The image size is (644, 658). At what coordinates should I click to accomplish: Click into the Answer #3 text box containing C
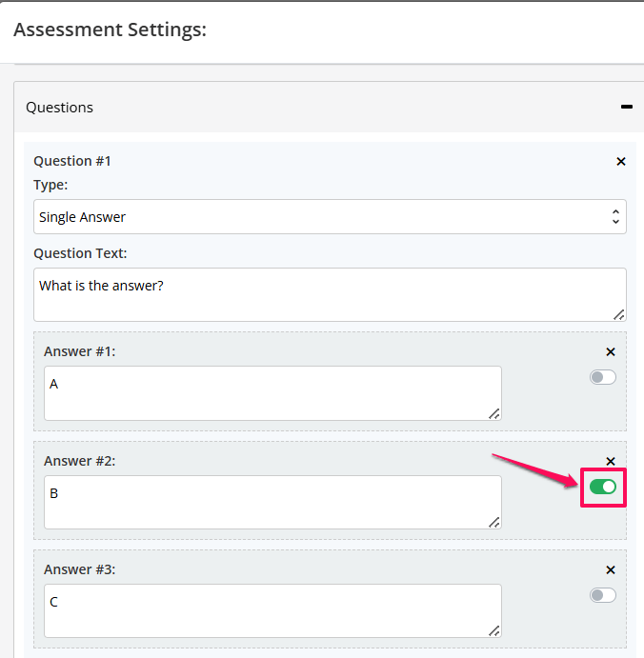click(x=272, y=610)
